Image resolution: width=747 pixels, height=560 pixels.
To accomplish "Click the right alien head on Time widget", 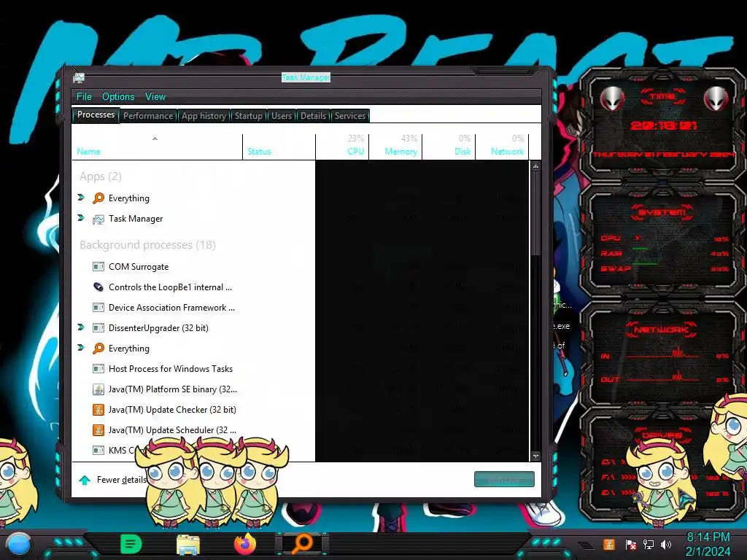I will [716, 99].
